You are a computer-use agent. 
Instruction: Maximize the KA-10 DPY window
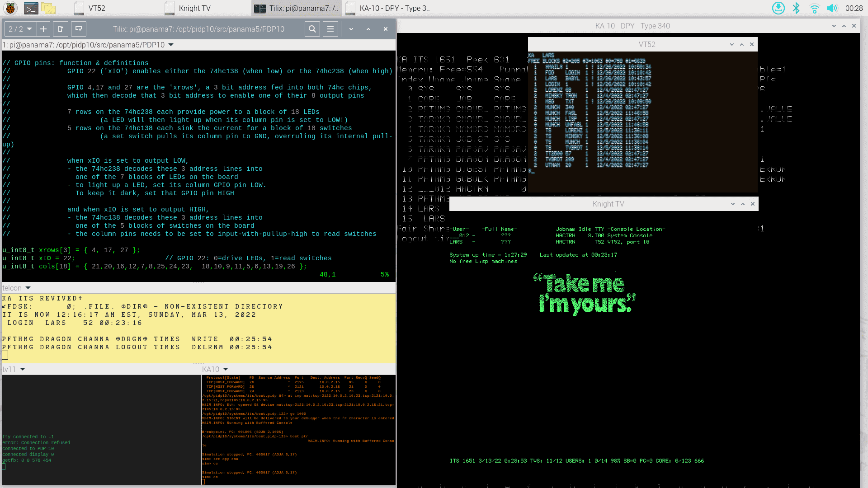tap(844, 26)
